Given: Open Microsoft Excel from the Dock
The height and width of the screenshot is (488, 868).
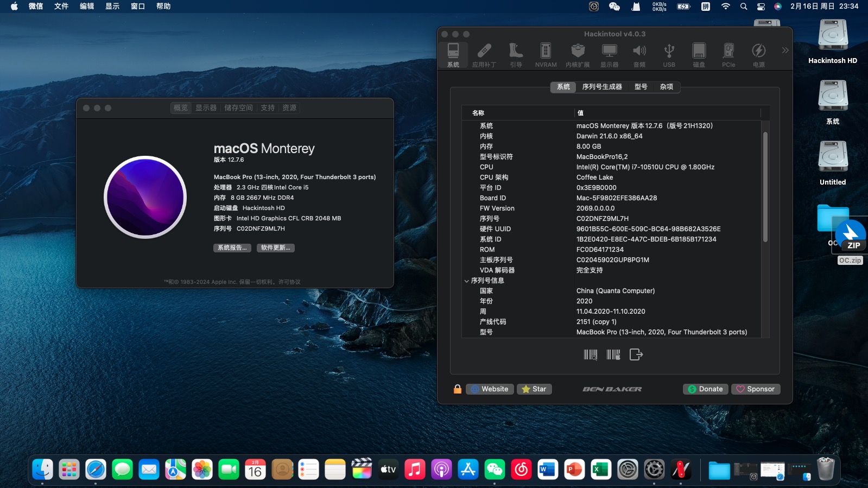Looking at the screenshot, I should coord(601,470).
